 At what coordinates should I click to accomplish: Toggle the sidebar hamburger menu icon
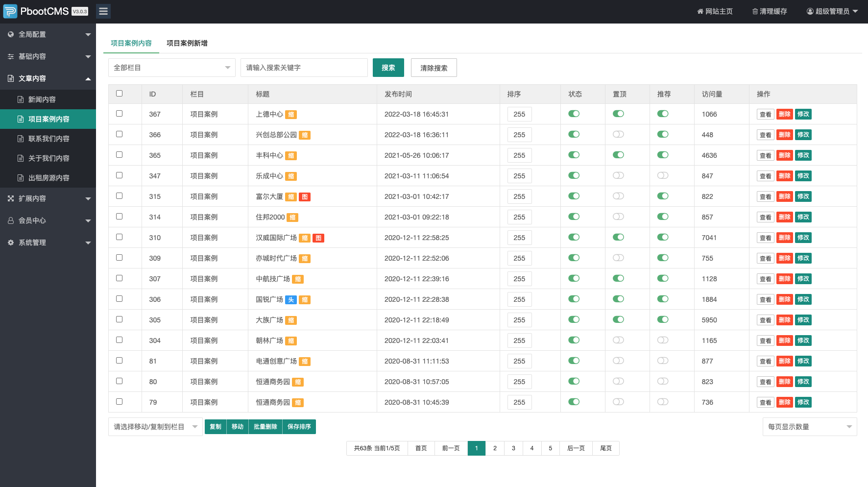[x=103, y=11]
